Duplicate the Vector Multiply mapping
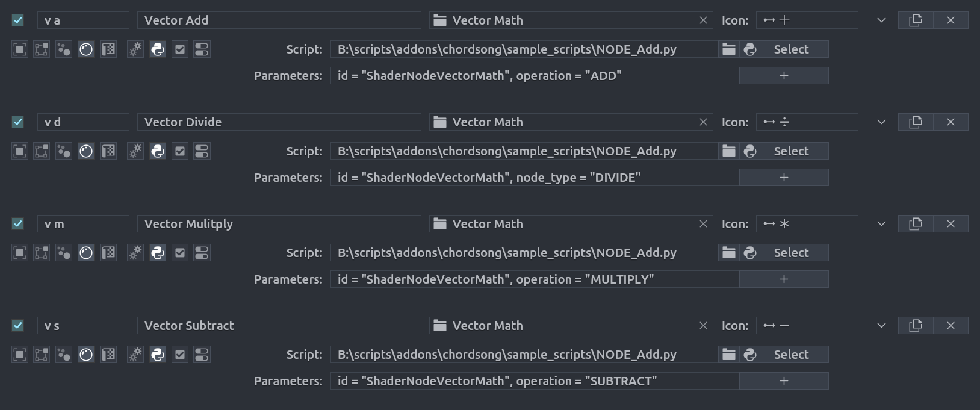 pos(916,224)
